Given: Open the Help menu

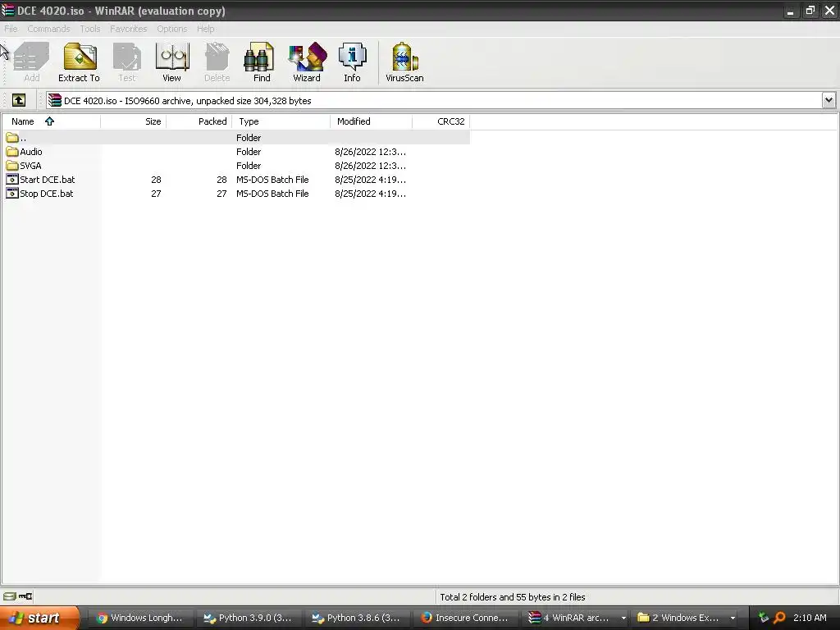Looking at the screenshot, I should coord(206,29).
